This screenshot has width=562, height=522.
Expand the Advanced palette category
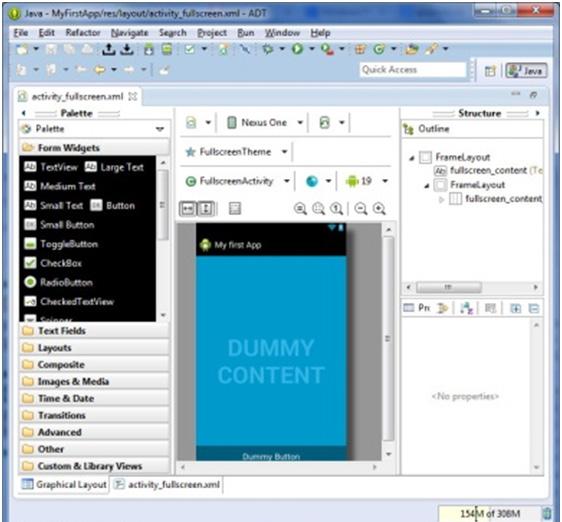point(94,432)
